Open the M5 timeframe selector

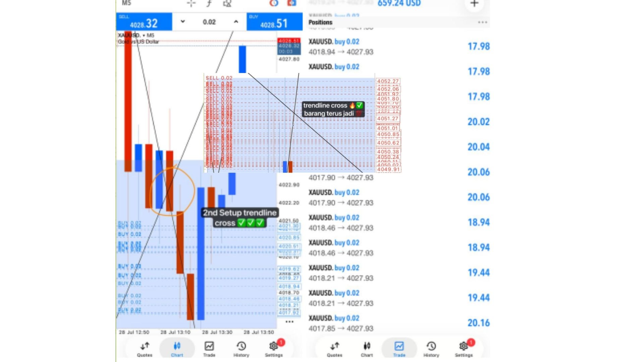coord(126,3)
